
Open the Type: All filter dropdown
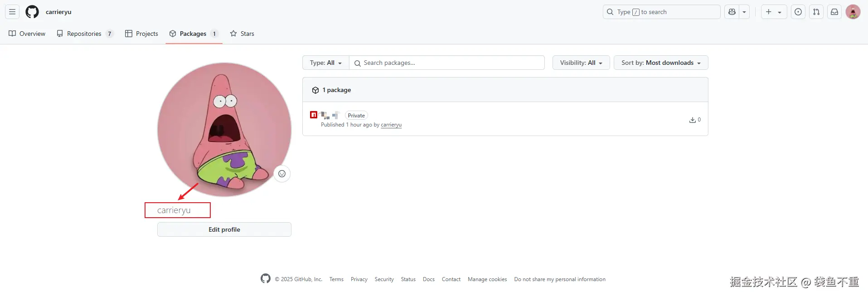click(x=326, y=63)
